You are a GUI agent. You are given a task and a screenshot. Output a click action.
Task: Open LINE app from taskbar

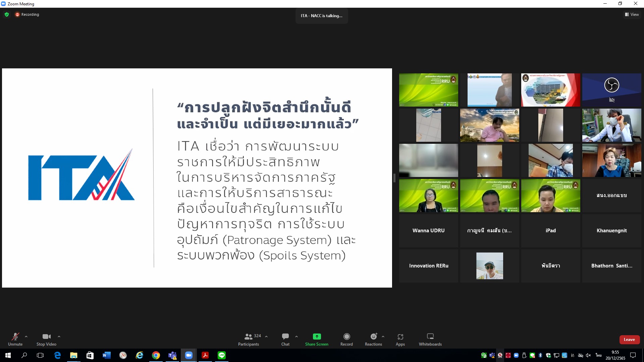coord(222,355)
